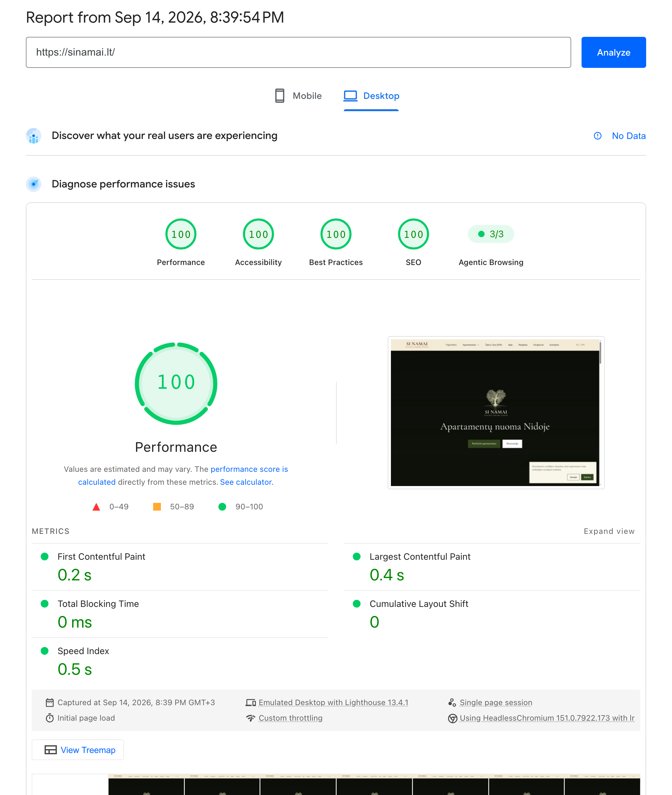Click the URL input field
Viewport: 672px width, 795px height.
[x=298, y=52]
